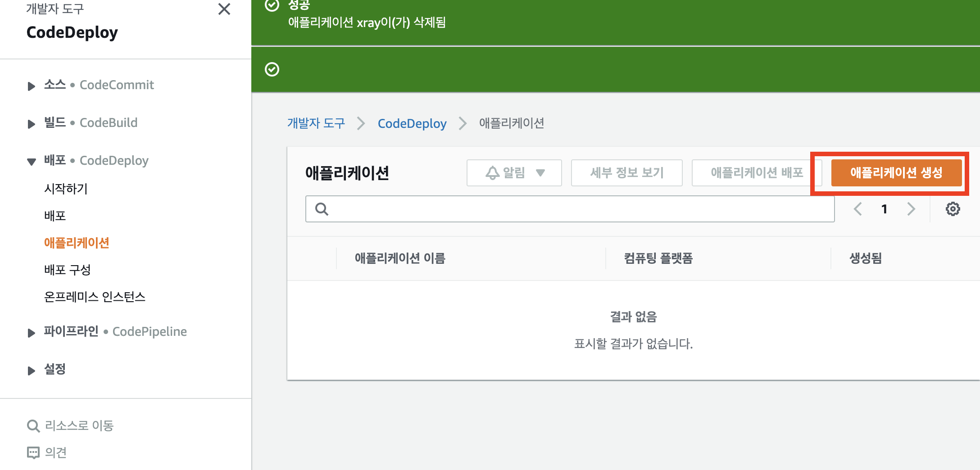Image resolution: width=980 pixels, height=470 pixels.
Task: Click the success check icon in top banner
Action: pos(272,5)
